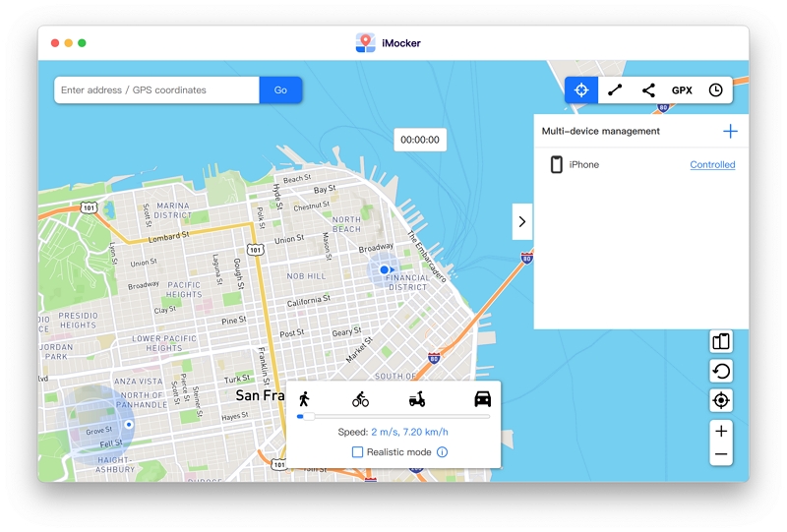The height and width of the screenshot is (532, 787).
Task: Focus the address or GPS coordinates field
Action: click(x=157, y=89)
